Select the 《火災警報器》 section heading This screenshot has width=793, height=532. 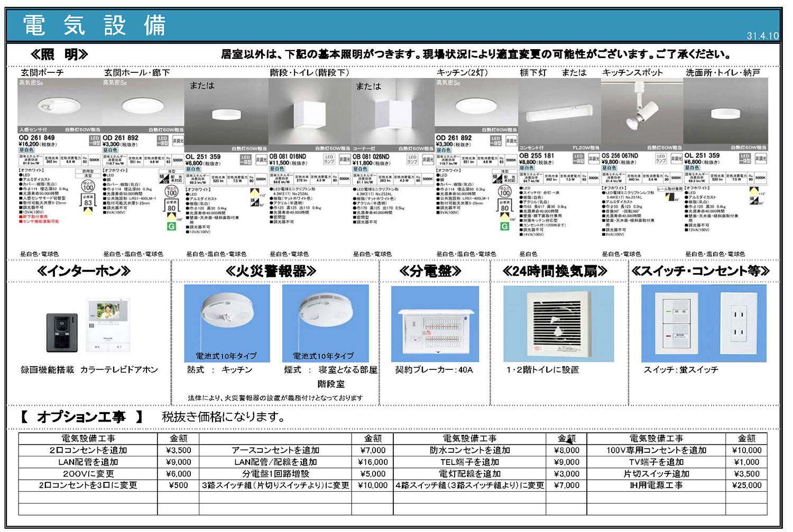[x=271, y=272]
